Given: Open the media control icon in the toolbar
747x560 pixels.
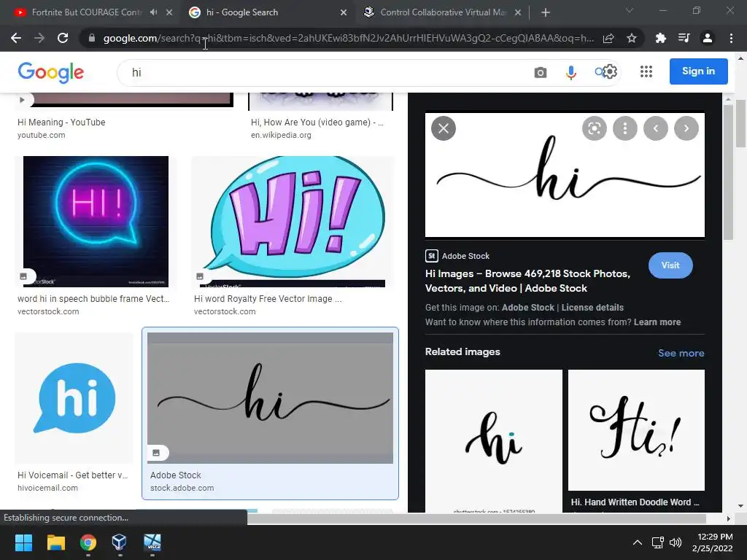Looking at the screenshot, I should tap(684, 38).
